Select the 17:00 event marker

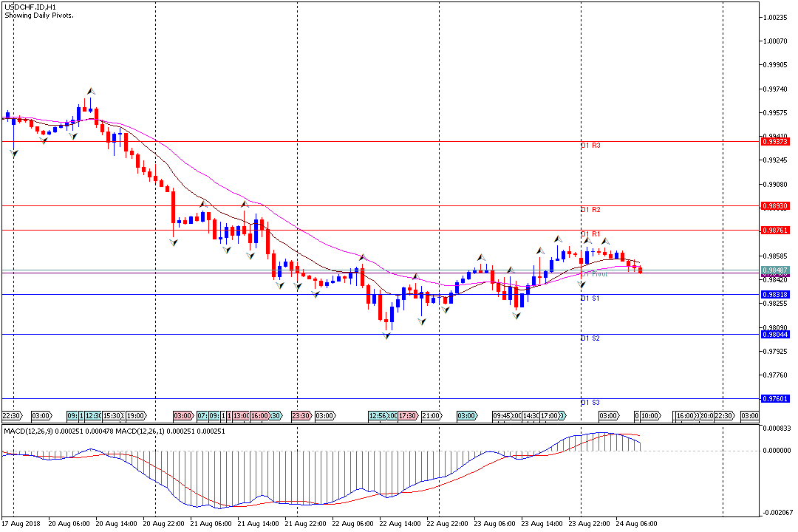tap(550, 416)
